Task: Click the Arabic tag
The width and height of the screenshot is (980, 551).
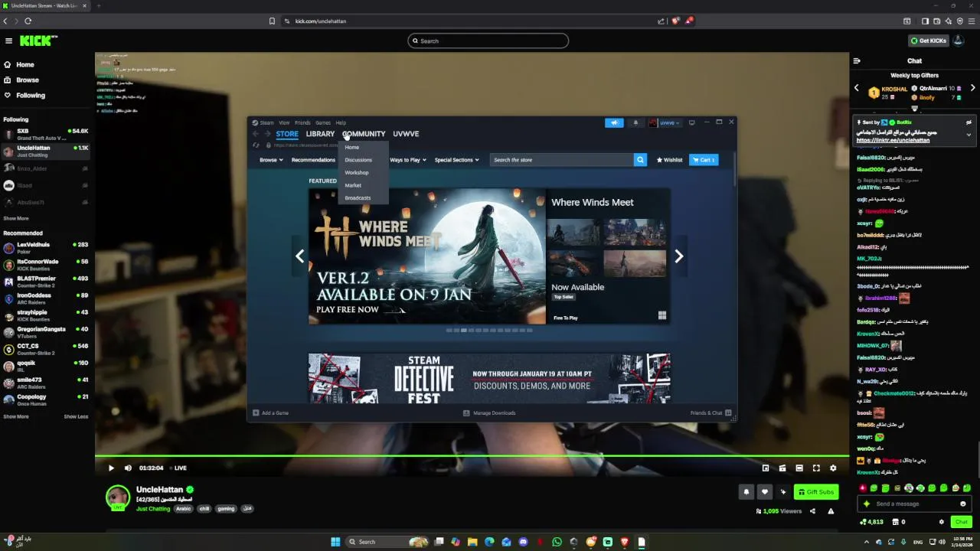Action: pos(184,509)
